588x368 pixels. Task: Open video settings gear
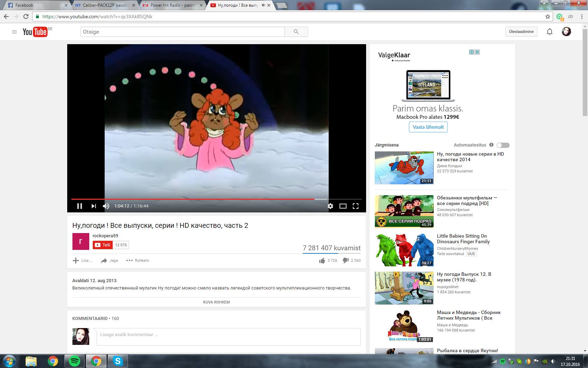click(x=330, y=206)
